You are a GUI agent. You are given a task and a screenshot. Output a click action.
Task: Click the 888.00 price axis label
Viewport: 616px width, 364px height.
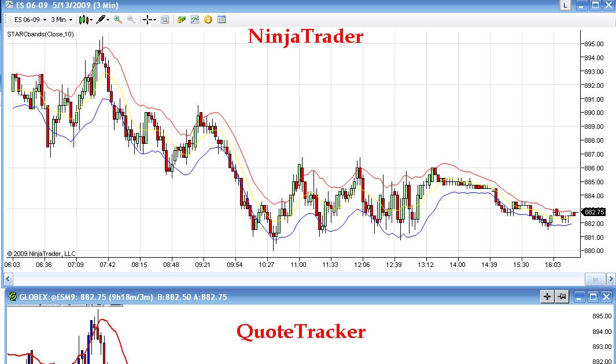(594, 140)
